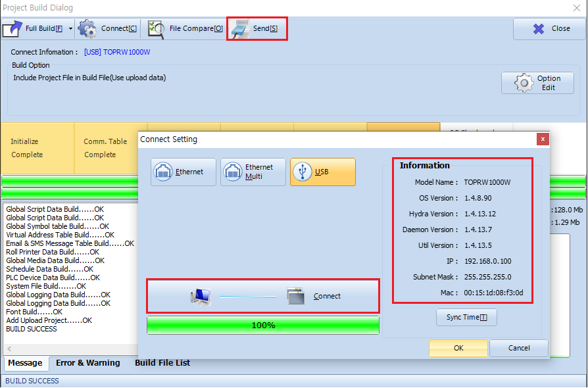Image resolution: width=588 pixels, height=388 pixels.
Task: Click the Mac value 00:15:1d:08:f3:0d
Action: point(493,293)
